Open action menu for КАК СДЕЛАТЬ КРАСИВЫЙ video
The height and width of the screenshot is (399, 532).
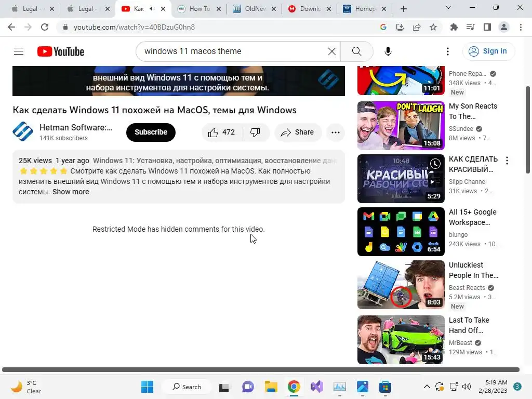click(507, 161)
